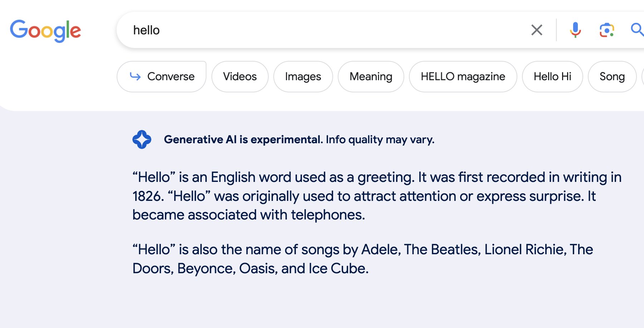Viewport: 644px width, 328px height.
Task: Choose the Song filter chip
Action: pyautogui.click(x=612, y=77)
